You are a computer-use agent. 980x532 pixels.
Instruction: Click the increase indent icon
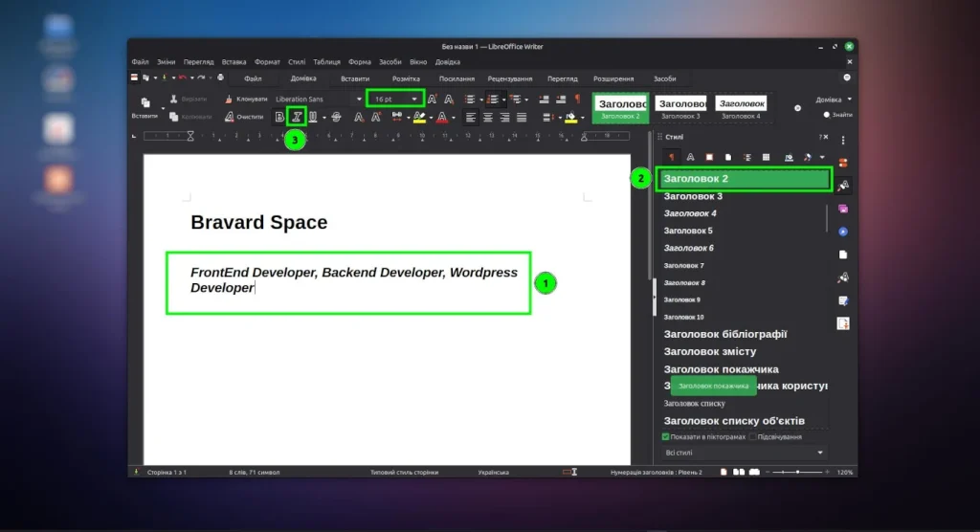click(544, 99)
